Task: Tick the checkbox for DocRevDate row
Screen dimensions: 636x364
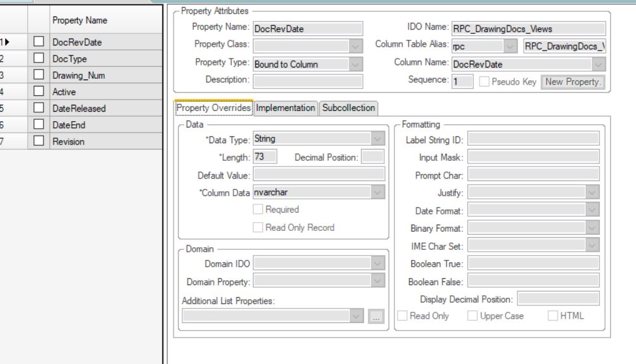Action: click(x=38, y=42)
